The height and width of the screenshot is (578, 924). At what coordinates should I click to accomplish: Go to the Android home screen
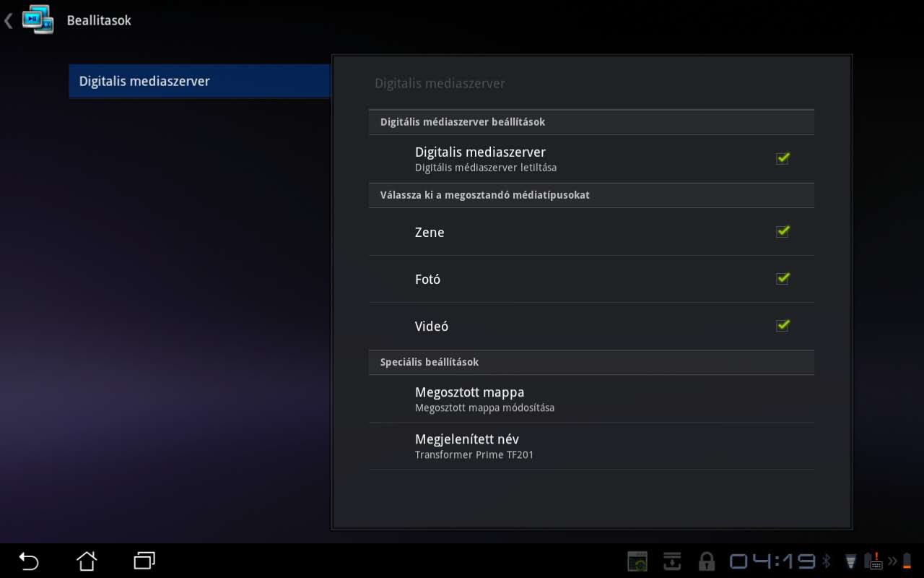pyautogui.click(x=87, y=561)
